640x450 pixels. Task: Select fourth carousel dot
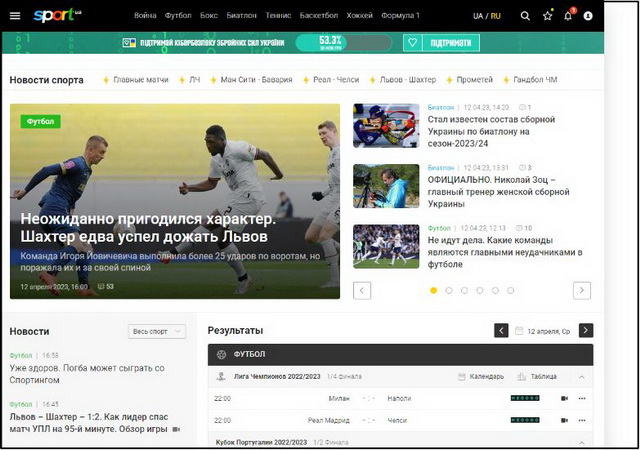tap(480, 290)
